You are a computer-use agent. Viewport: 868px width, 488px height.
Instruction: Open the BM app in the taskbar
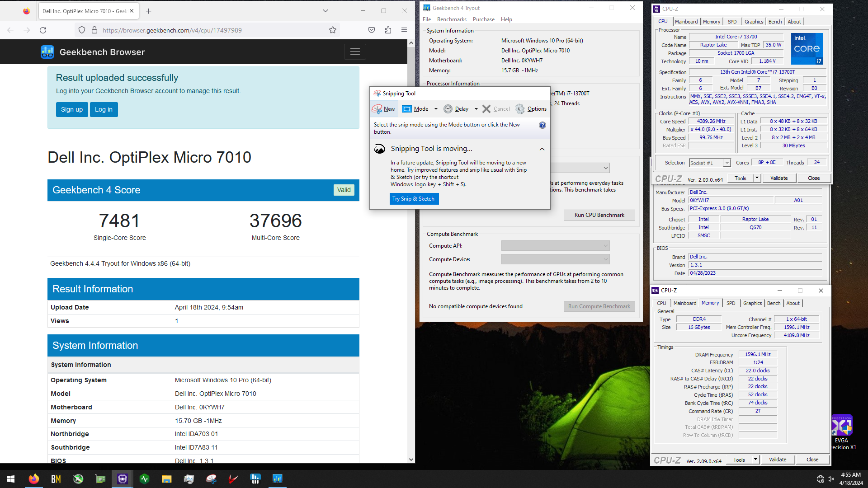click(56, 479)
